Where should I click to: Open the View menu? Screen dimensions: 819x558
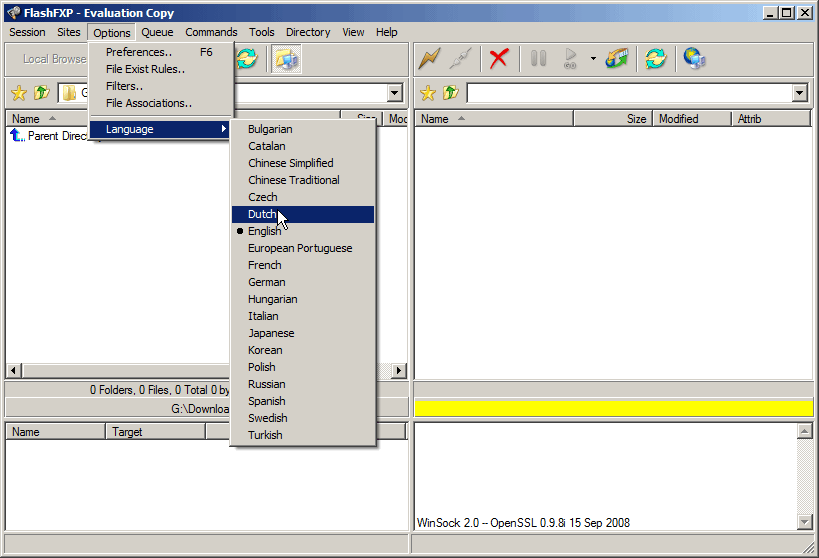pos(353,32)
